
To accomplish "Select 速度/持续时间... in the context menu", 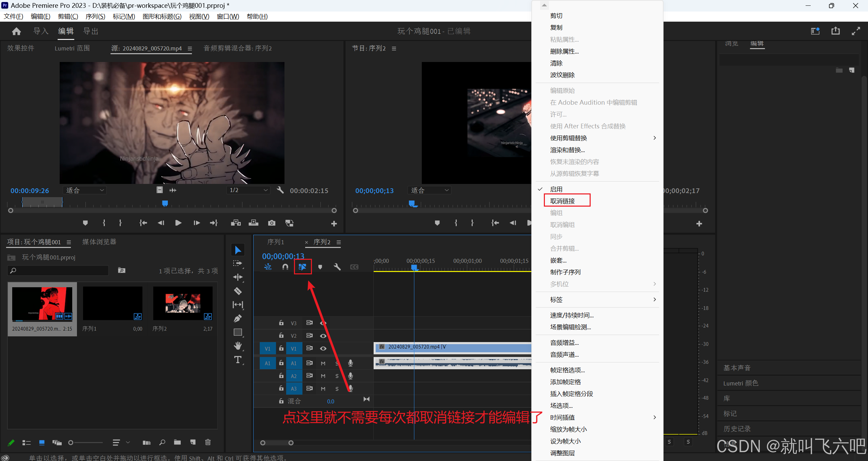I will coord(572,315).
